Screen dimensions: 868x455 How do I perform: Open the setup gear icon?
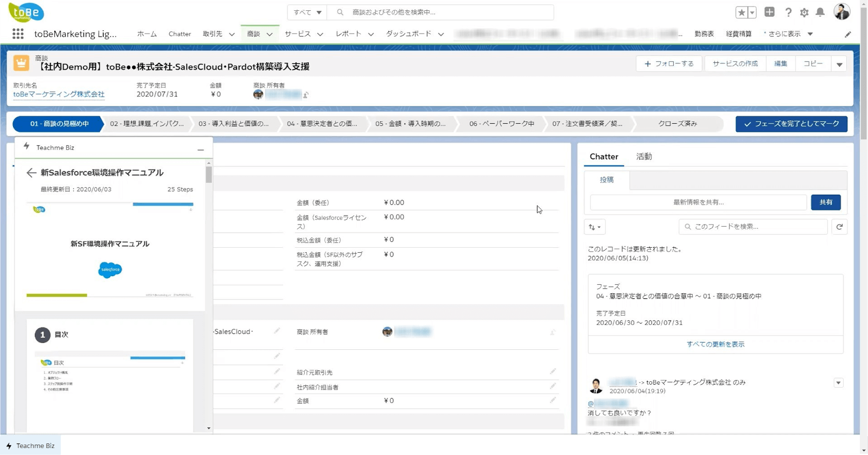[805, 12]
